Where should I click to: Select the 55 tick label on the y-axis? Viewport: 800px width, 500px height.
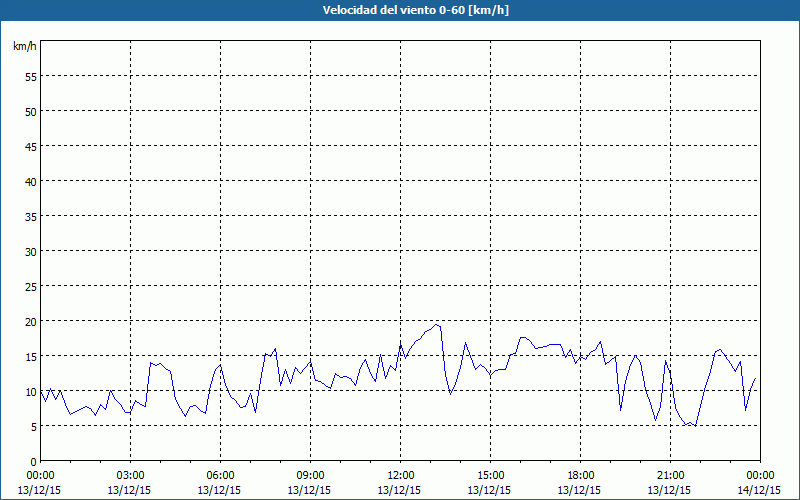point(31,77)
